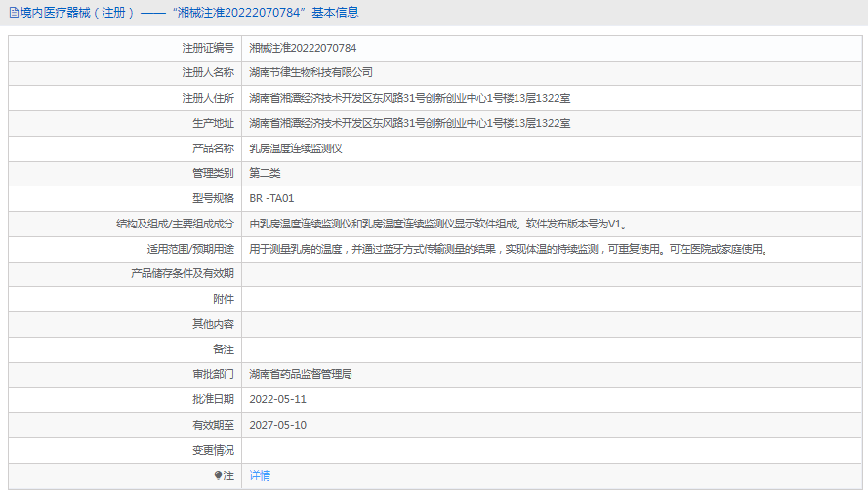Click the 结构及组成/主要组成成分 label

[175, 224]
